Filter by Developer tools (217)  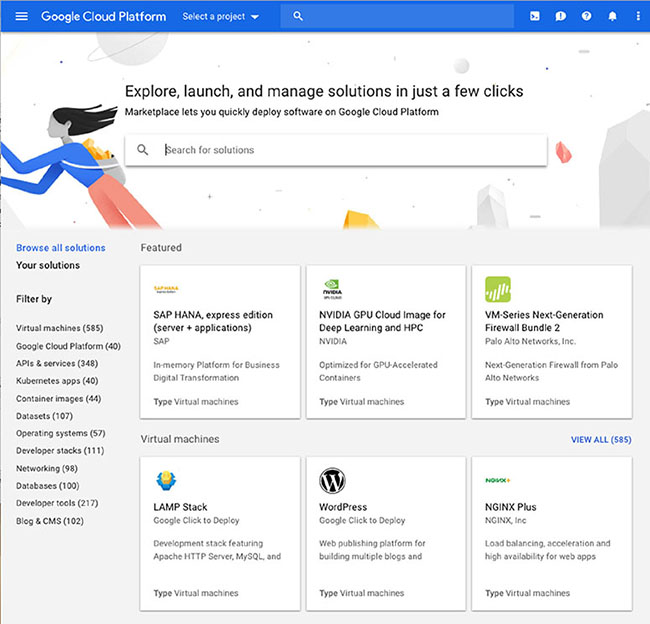click(x=57, y=503)
